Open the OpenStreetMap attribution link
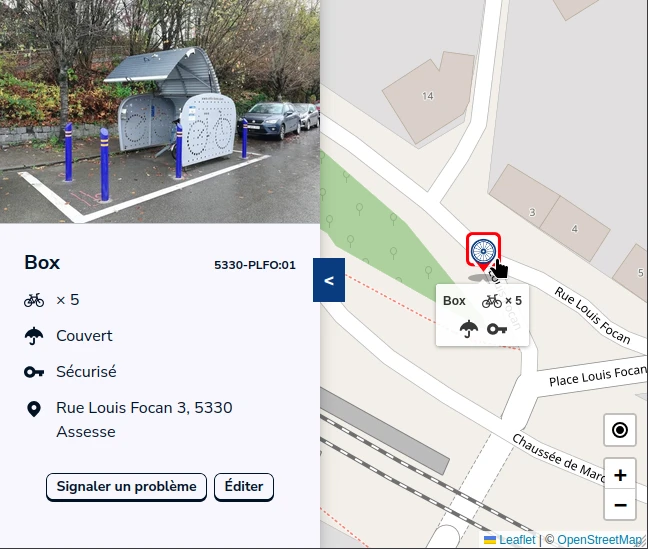The height and width of the screenshot is (549, 648). [x=600, y=540]
